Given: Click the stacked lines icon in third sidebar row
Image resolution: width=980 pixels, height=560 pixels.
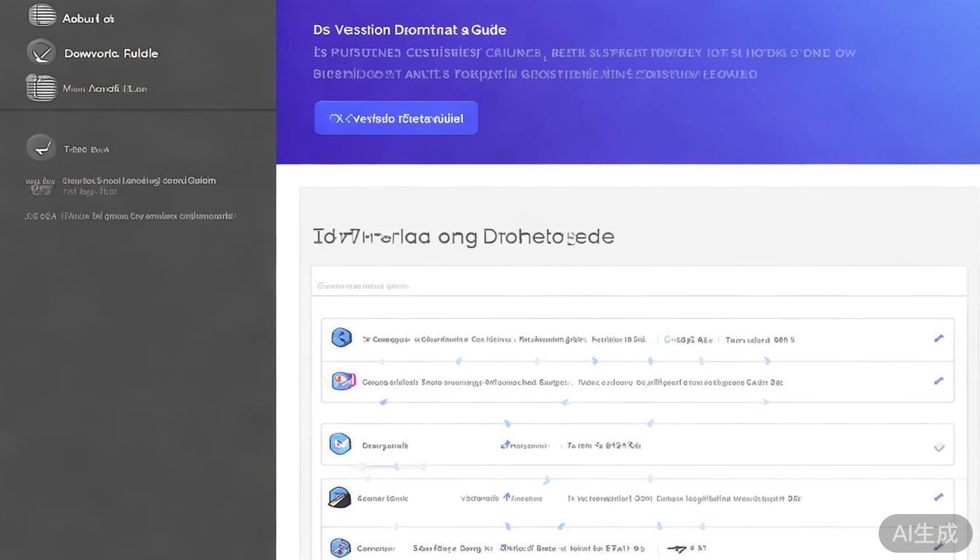Looking at the screenshot, I should pos(42,87).
